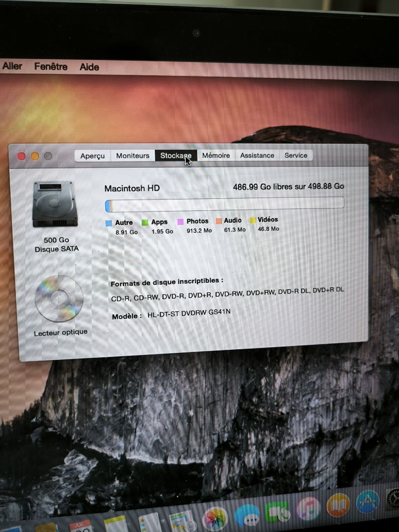Click the "500 Go" disk capacity label
The width and height of the screenshot is (399, 532).
(x=56, y=240)
